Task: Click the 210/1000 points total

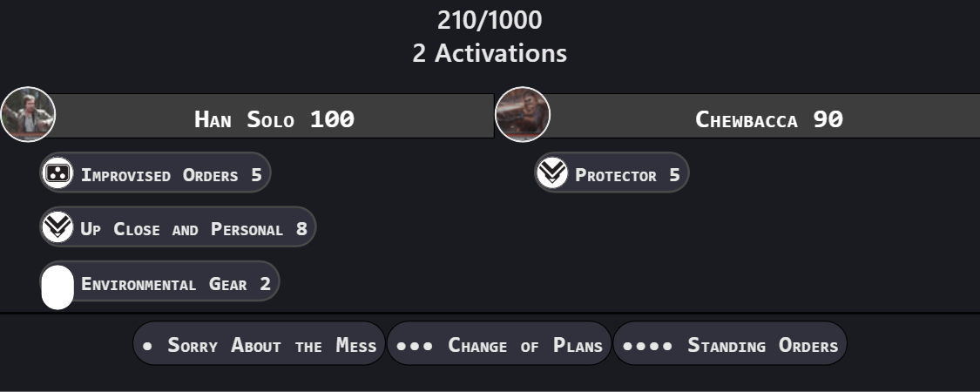Action: click(490, 20)
